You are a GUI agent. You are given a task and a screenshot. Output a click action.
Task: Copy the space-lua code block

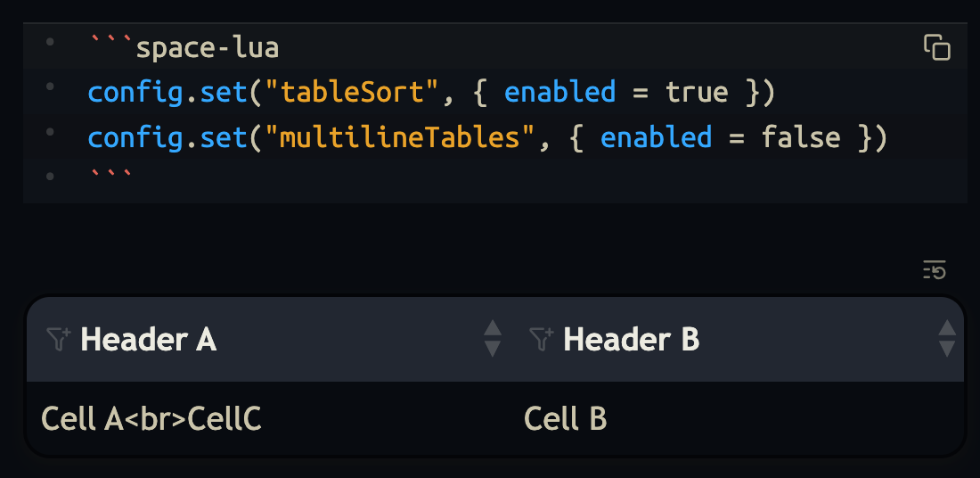936,47
